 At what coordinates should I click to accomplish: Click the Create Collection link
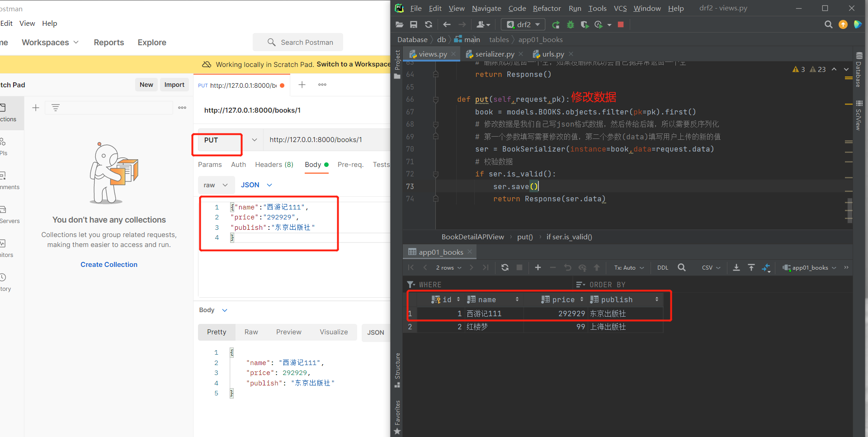[108, 264]
